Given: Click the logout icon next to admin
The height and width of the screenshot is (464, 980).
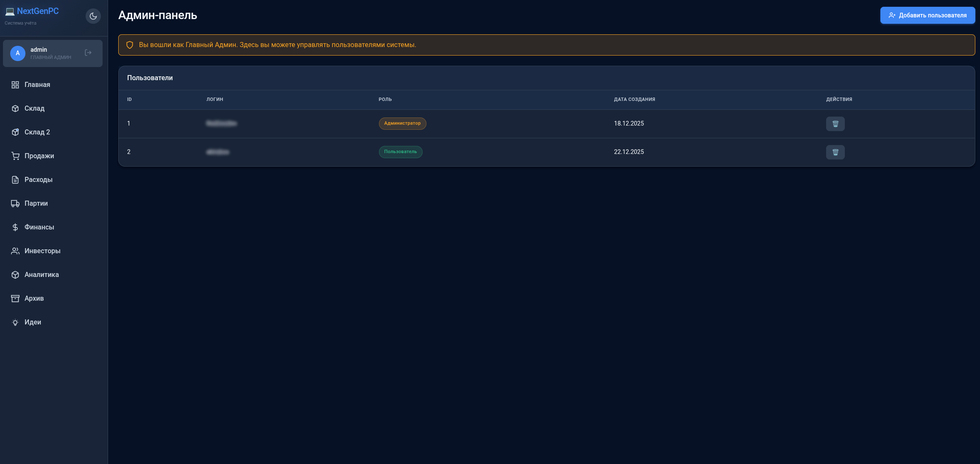Looking at the screenshot, I should click(x=88, y=53).
